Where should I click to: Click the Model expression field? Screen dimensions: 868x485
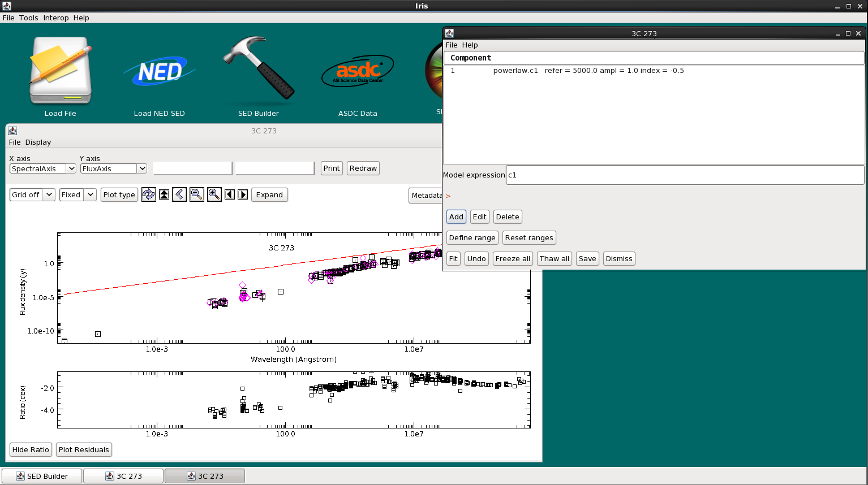pyautogui.click(x=685, y=175)
